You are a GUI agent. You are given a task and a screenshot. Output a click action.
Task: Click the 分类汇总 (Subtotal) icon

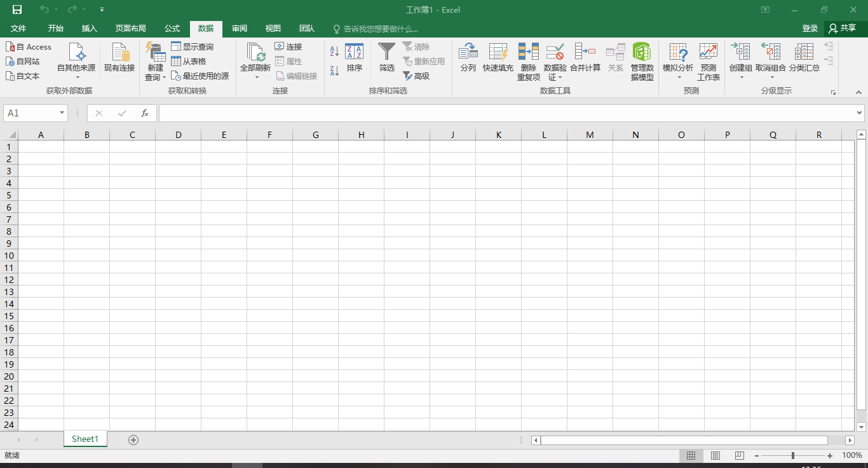coord(803,60)
